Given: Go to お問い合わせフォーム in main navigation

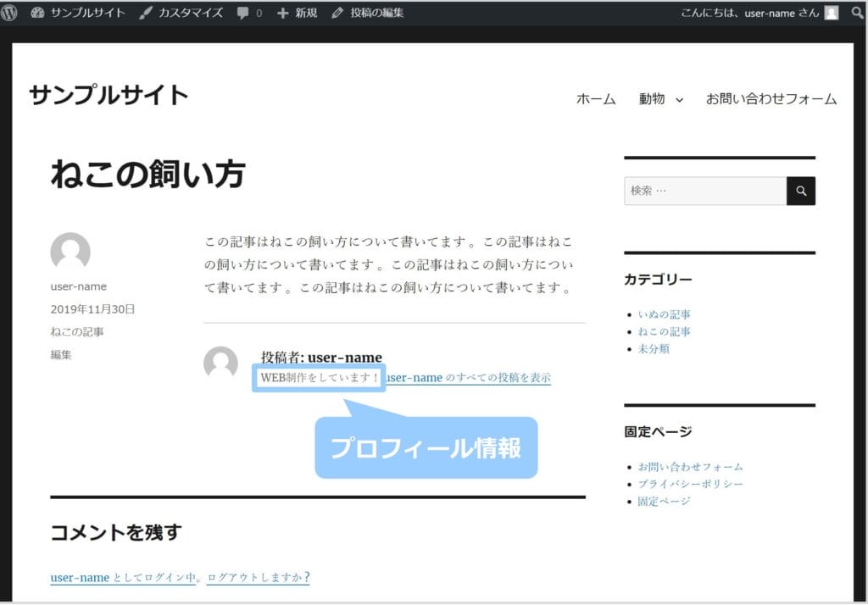Looking at the screenshot, I should pos(771,99).
